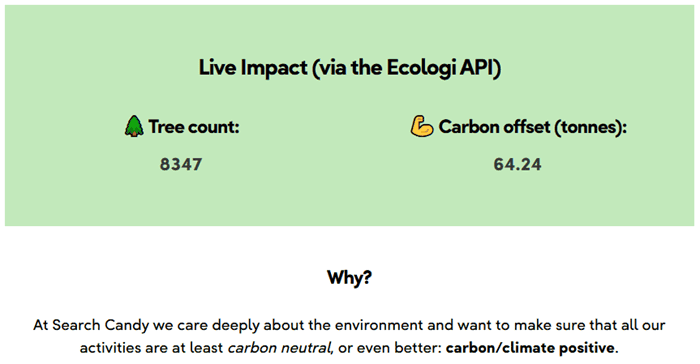Click the tree count value 8347

[181, 164]
